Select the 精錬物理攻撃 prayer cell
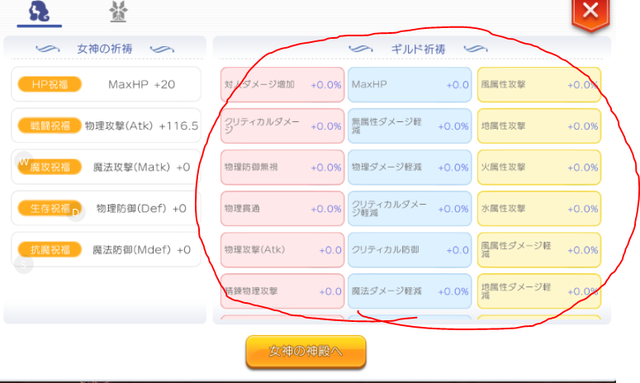The image size is (640, 383). tap(282, 291)
